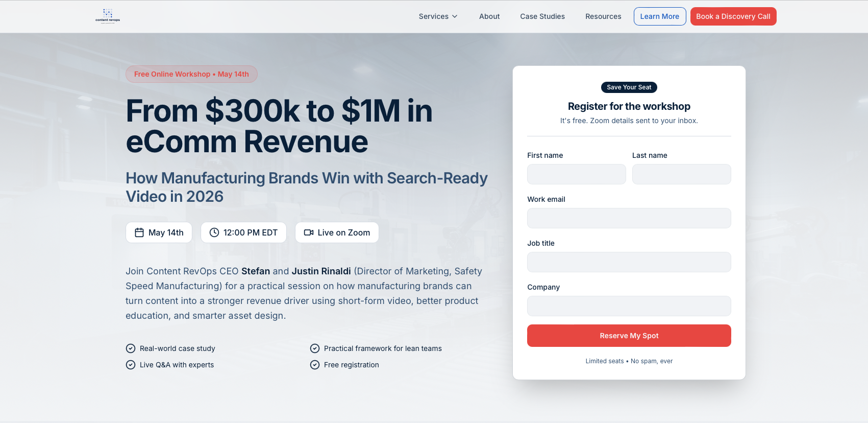Click the video camera icon beside Live on Zoom

point(309,232)
